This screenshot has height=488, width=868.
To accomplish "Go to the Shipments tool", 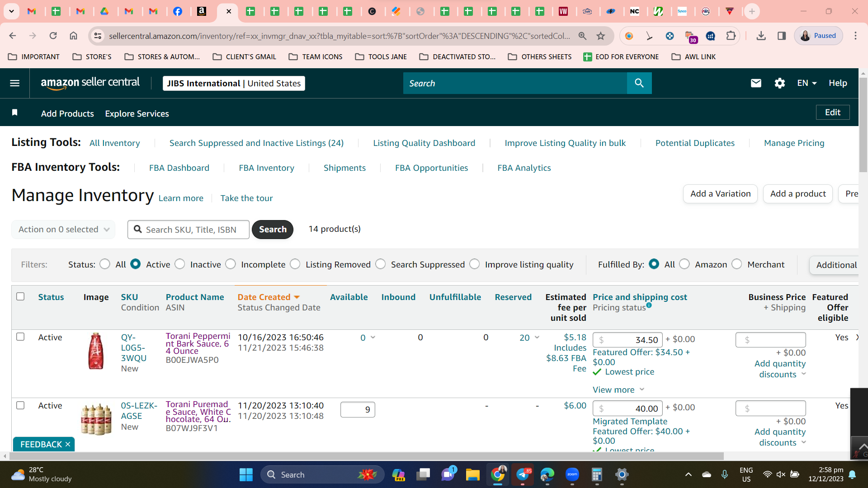I will pos(344,168).
